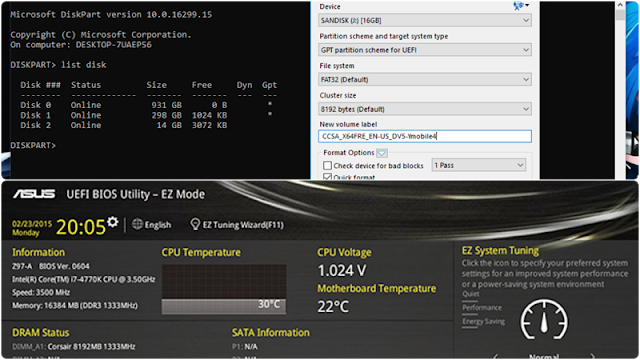Screen dimensions: 640x360
Task: Click the Information heading in BIOS
Action: pos(38,253)
